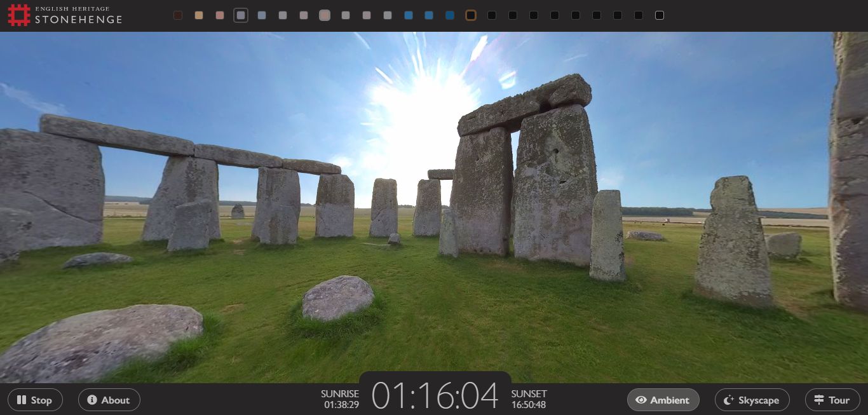Jump to the orange-outlined black swatch
Image resolution: width=868 pixels, height=415 pixels.
(x=471, y=15)
